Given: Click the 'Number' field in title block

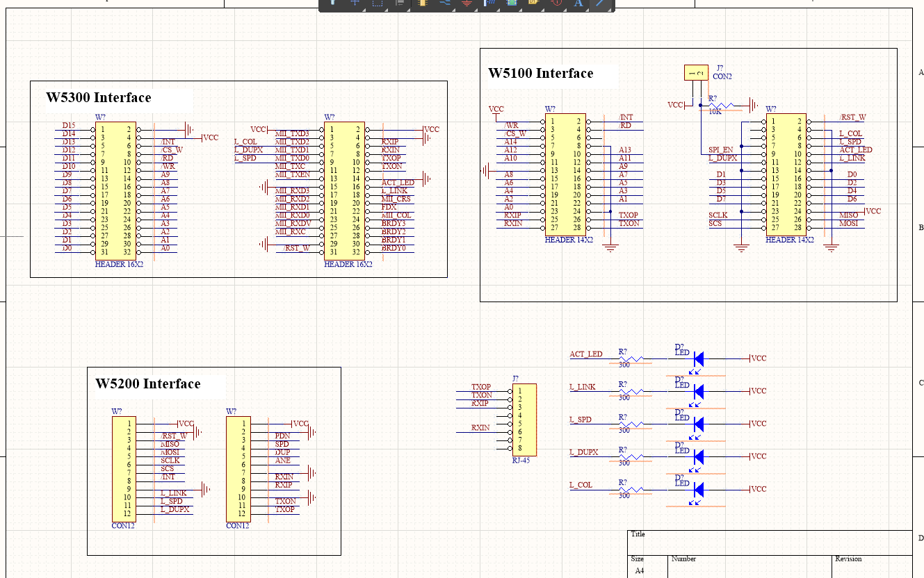Looking at the screenshot, I should 683,559.
